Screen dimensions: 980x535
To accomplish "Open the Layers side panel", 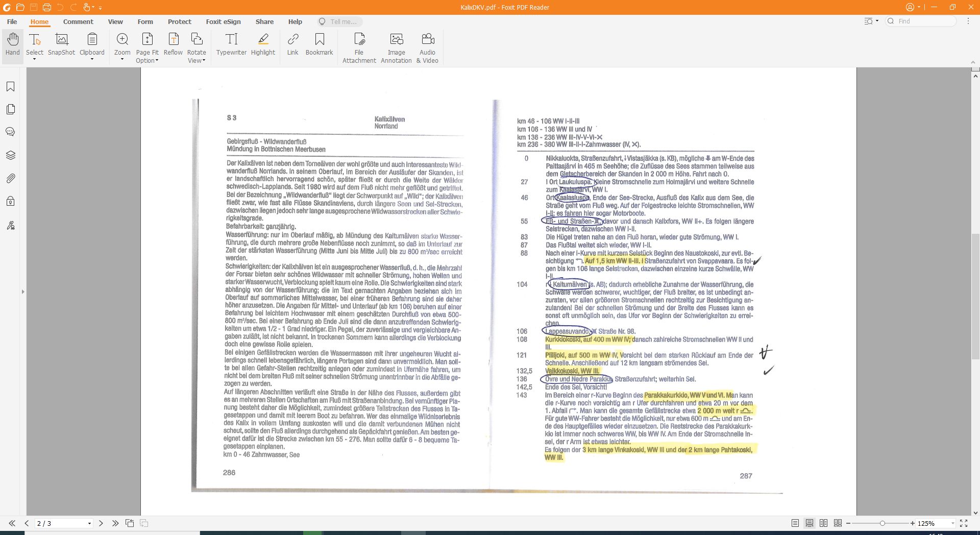I will pyautogui.click(x=10, y=155).
